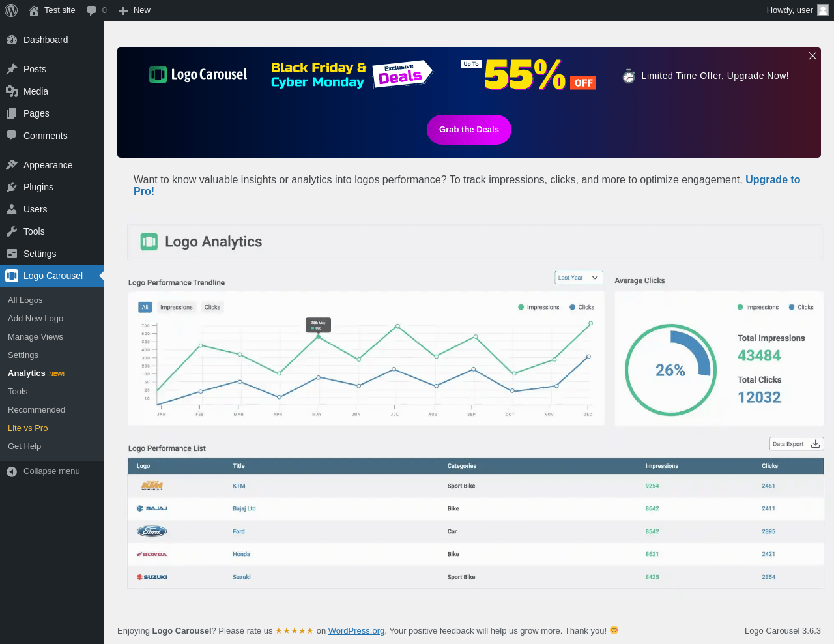Click the WordPress logo icon

click(11, 10)
